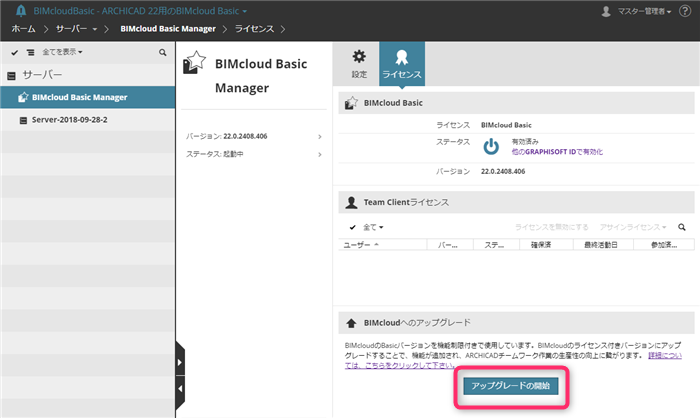Click the notification bell icon
Viewport: 700px width, 418px height.
click(21, 11)
